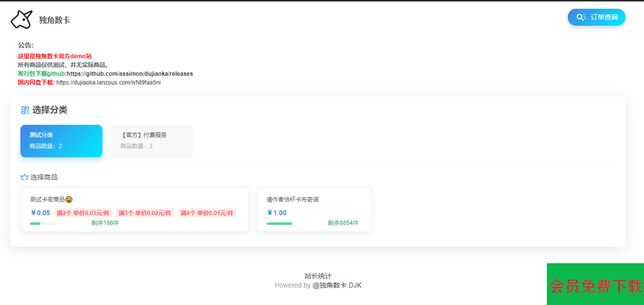Open the 测试卡密商品 product card
The height and width of the screenshot is (305, 644).
pyautogui.click(x=135, y=209)
